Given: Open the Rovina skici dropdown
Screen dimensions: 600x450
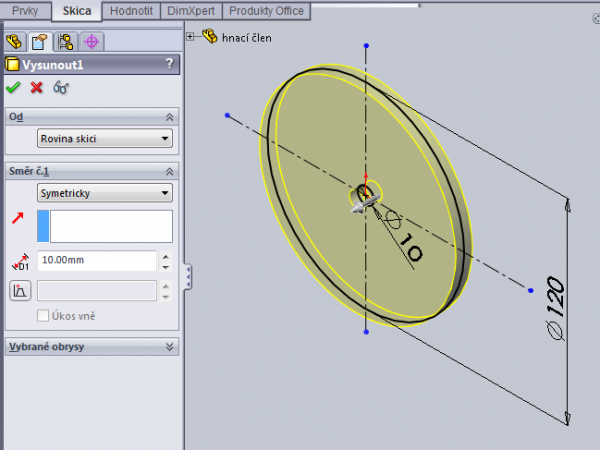Looking at the screenshot, I should (105, 138).
